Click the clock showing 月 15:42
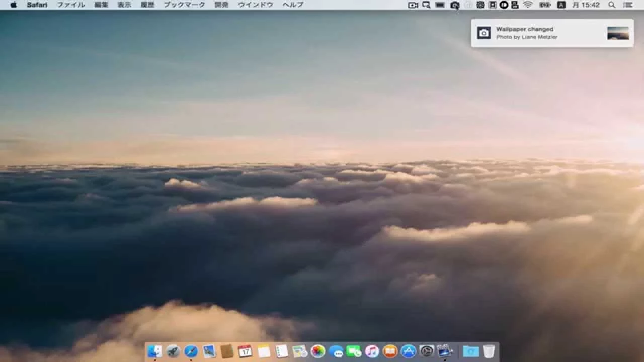The image size is (644, 362). click(x=586, y=5)
